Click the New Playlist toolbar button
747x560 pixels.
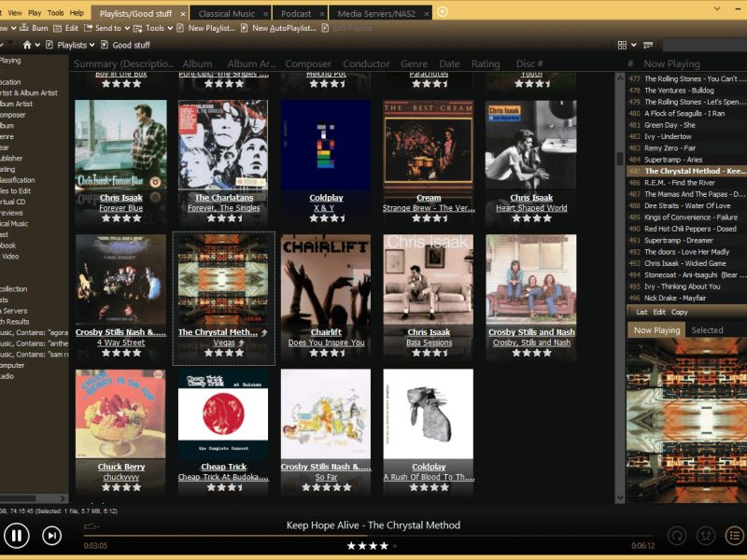[206, 28]
